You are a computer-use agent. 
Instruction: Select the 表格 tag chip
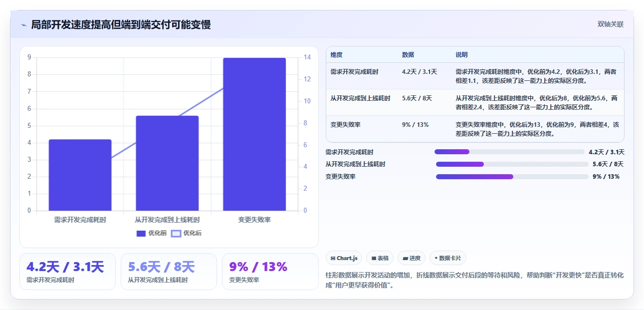click(380, 258)
